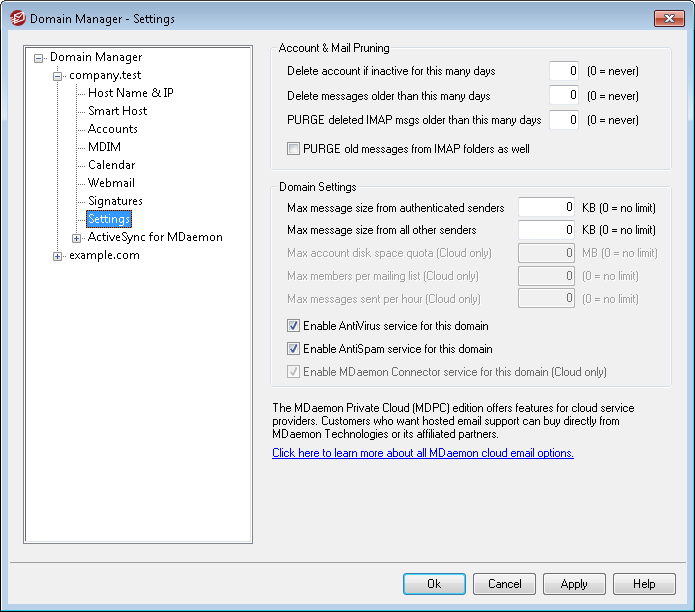Select example.com in the tree
Image resolution: width=695 pixels, height=612 pixels.
(104, 255)
